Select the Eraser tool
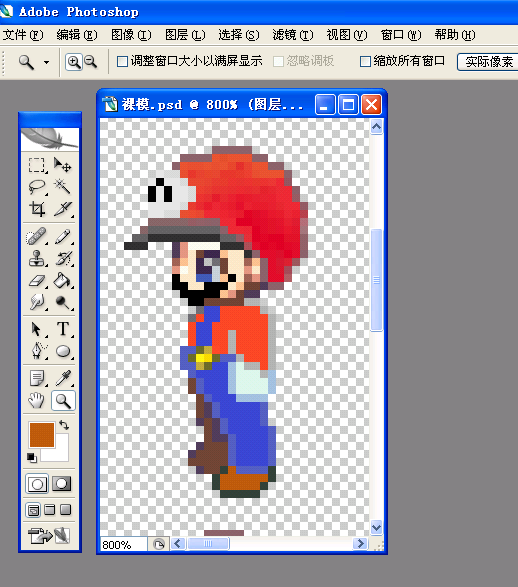The image size is (518, 587). point(37,280)
